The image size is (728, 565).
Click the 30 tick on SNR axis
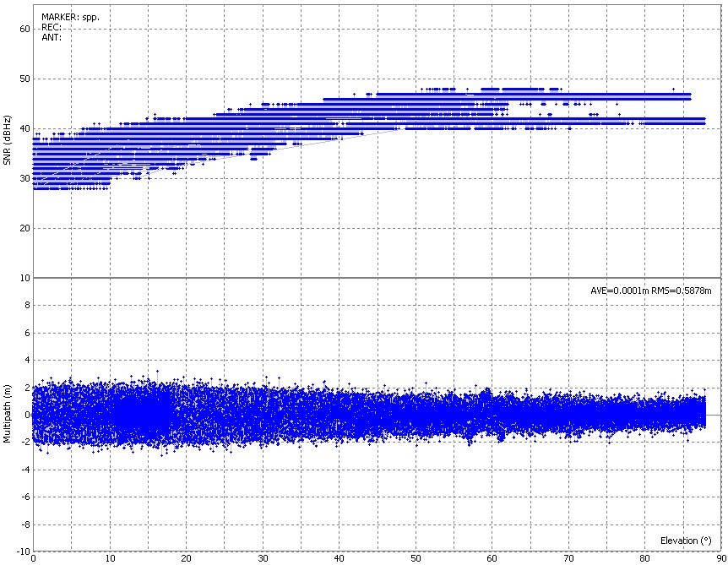pos(25,178)
